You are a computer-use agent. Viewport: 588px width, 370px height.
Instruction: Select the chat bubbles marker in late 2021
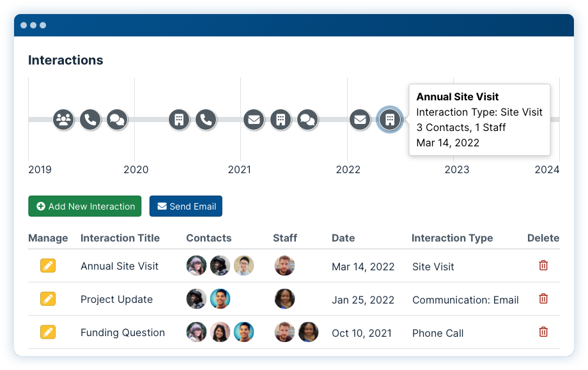[x=307, y=119]
